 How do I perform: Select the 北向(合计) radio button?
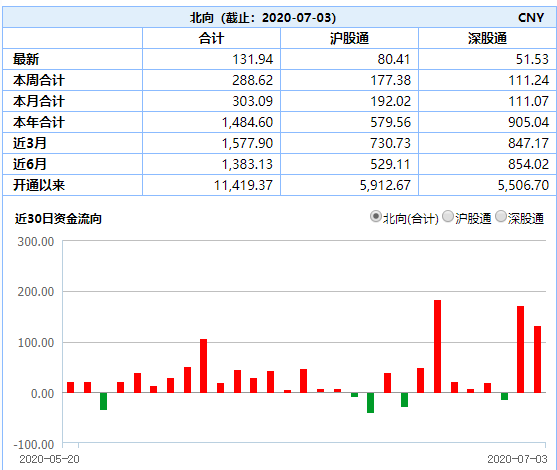375,216
